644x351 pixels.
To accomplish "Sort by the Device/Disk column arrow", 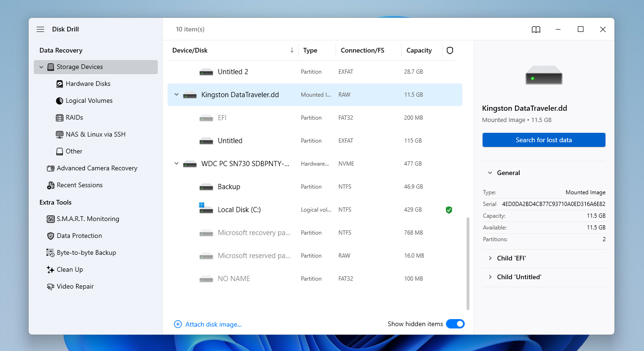I will coord(291,50).
